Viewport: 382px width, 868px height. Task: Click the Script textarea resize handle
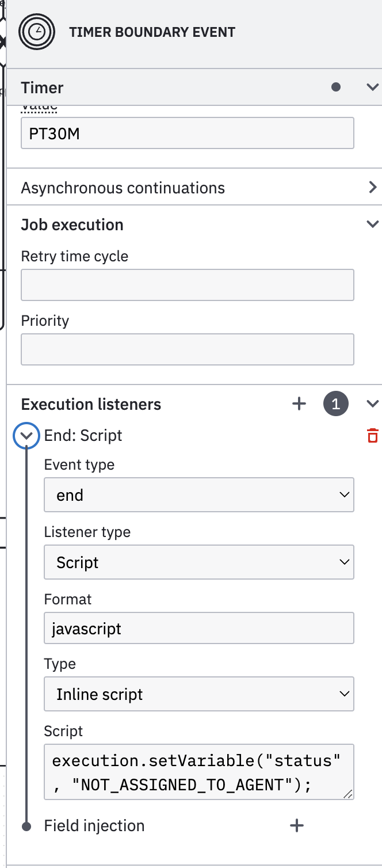347,794
